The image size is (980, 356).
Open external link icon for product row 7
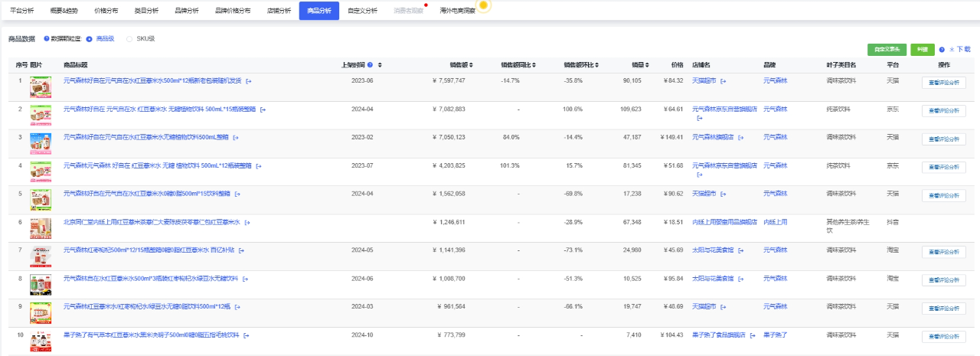tap(241, 250)
